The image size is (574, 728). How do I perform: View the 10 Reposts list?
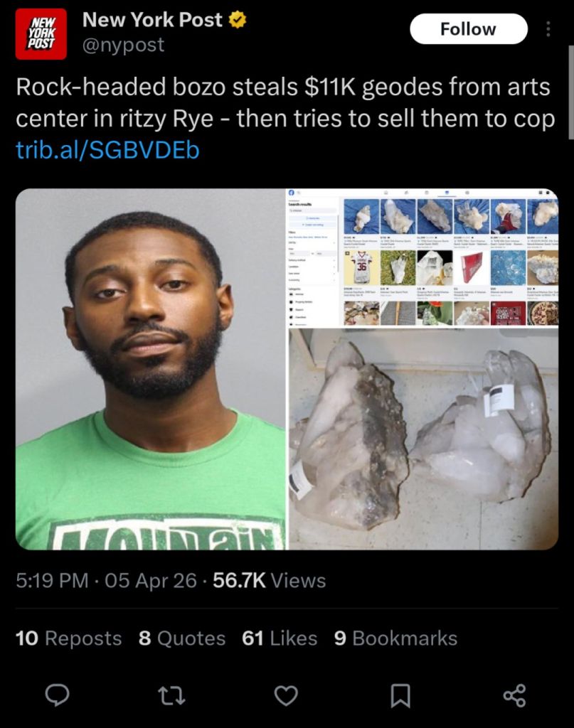tap(69, 638)
